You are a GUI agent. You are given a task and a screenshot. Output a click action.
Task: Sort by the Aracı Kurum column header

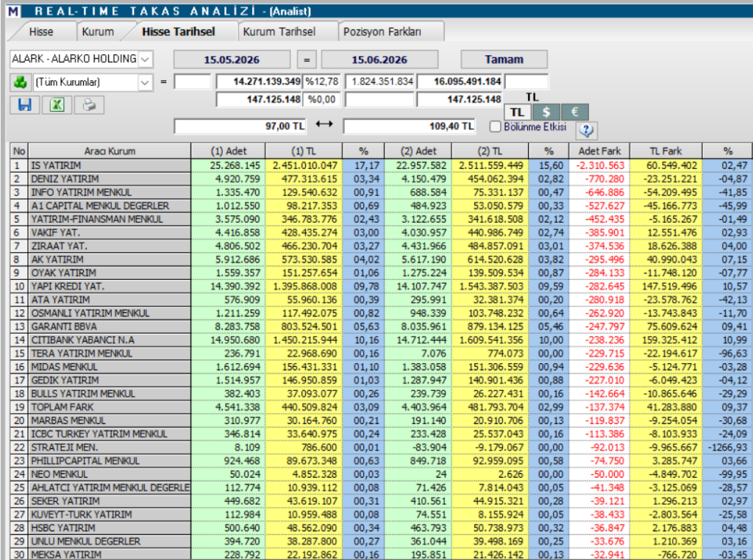click(x=110, y=151)
